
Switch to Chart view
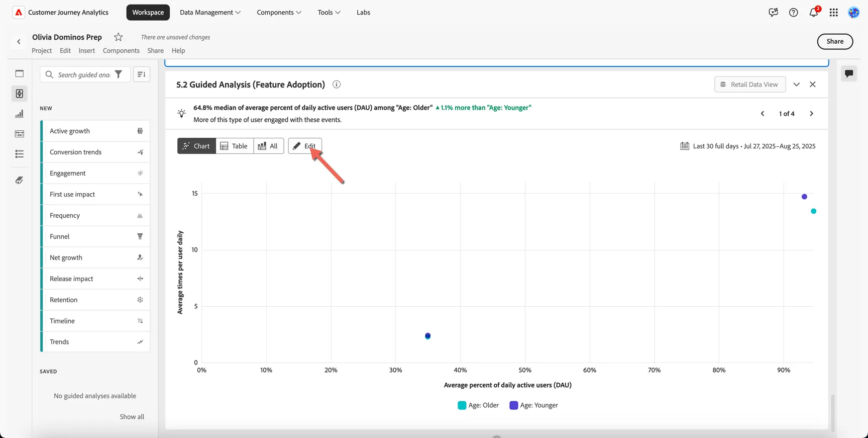(196, 146)
